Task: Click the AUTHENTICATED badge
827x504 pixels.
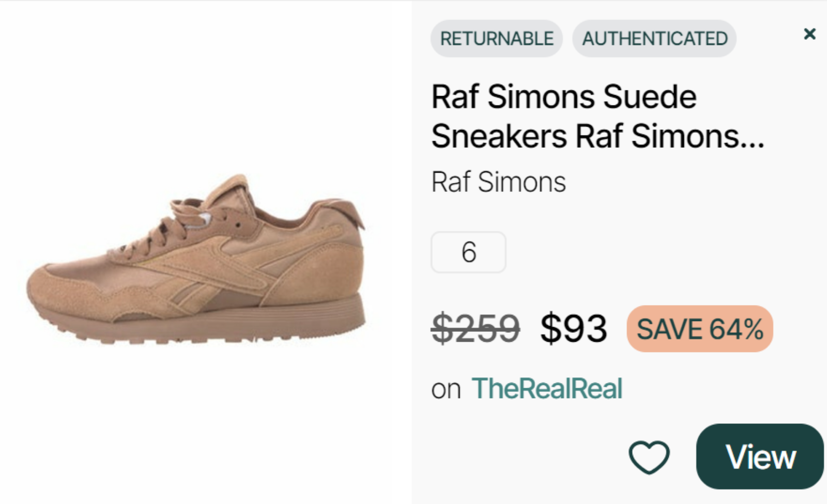Action: 654,39
